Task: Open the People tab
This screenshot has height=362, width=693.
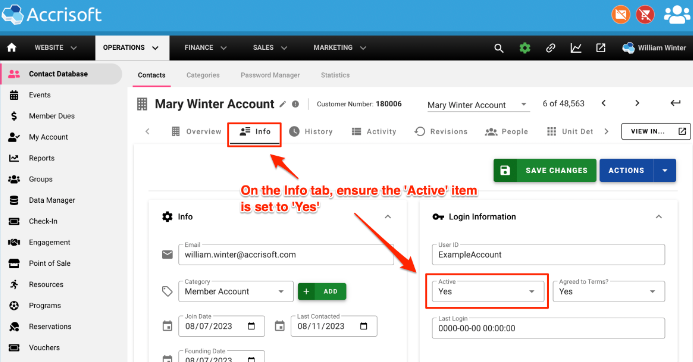Action: pos(506,131)
